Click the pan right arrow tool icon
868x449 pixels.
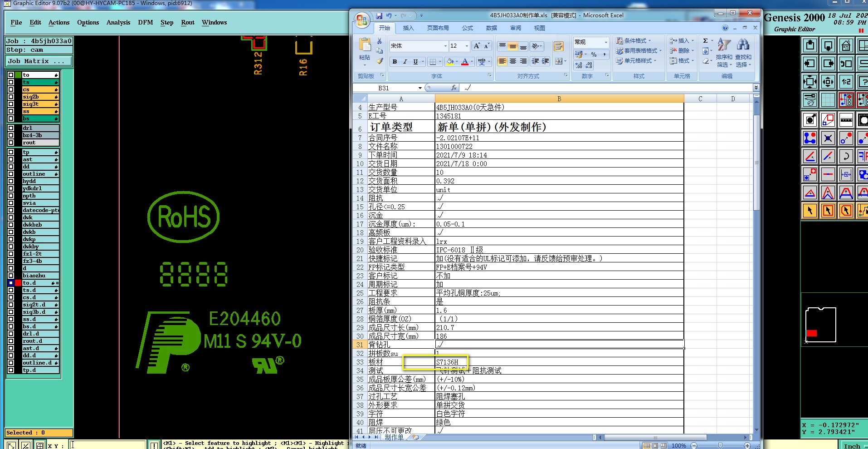click(828, 64)
